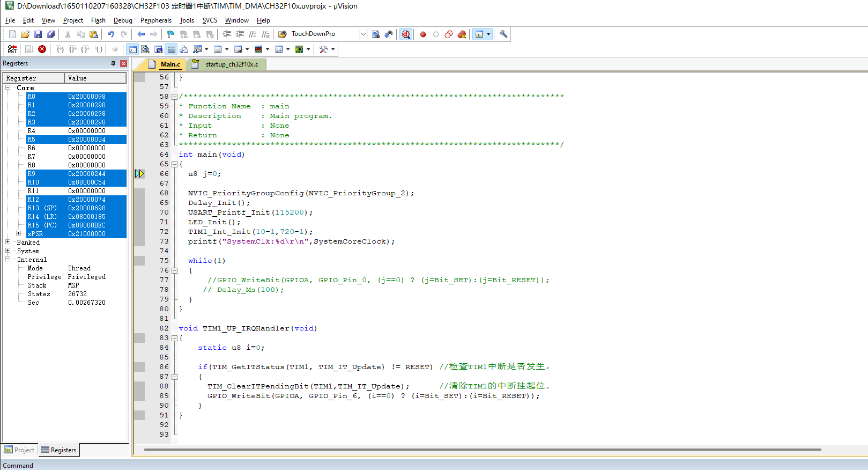Expand the xPSR register
This screenshot has width=868, height=470.
click(x=19, y=233)
